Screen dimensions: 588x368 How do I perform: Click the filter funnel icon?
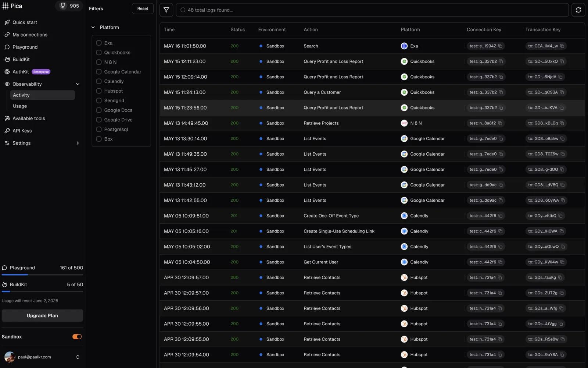tap(166, 10)
